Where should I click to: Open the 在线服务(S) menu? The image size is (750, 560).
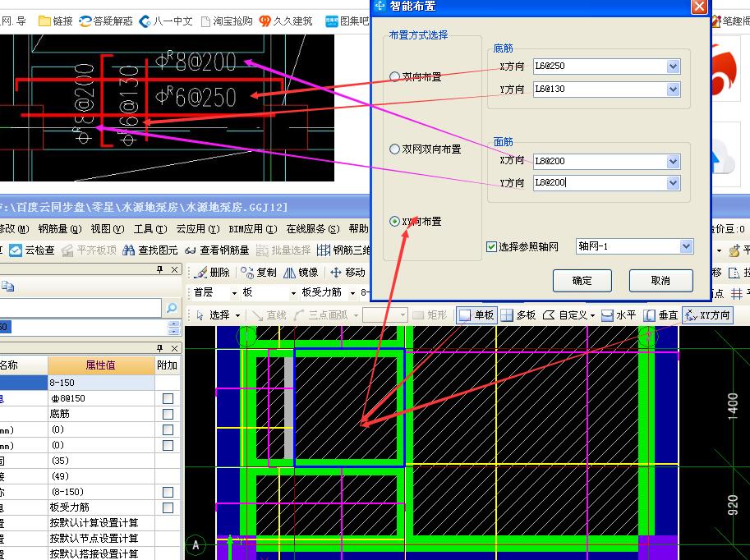[313, 229]
